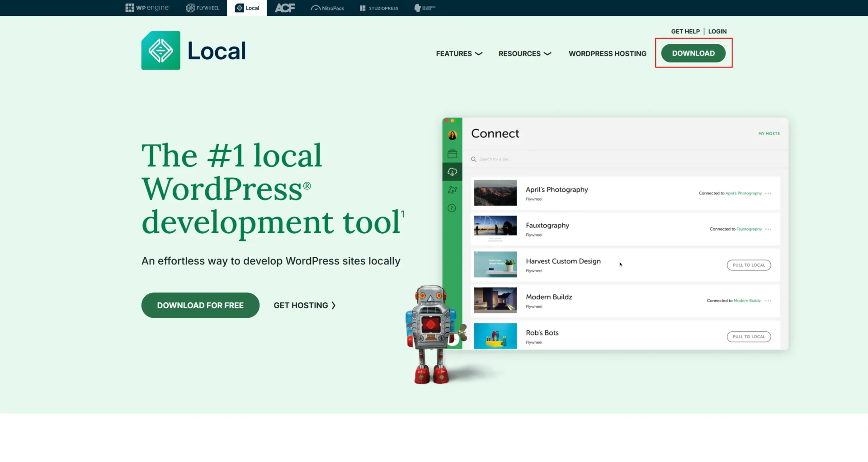Open WordPress Hosting menu item

click(607, 53)
